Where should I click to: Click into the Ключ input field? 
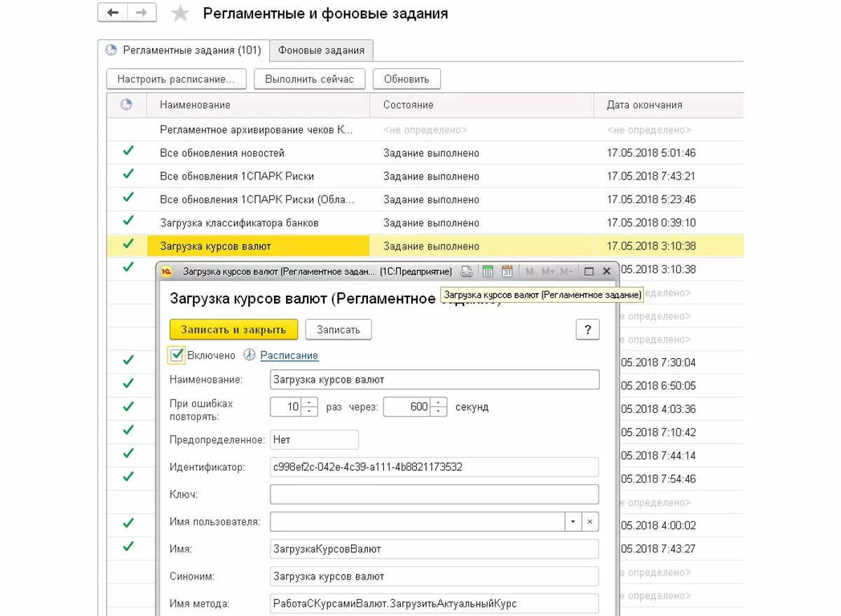434,494
